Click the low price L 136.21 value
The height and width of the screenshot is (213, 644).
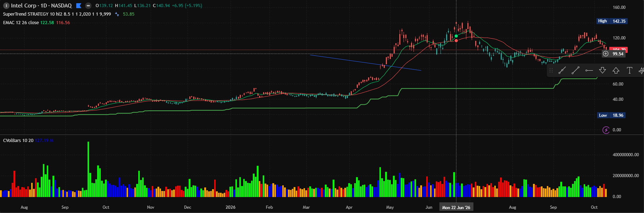(143, 6)
